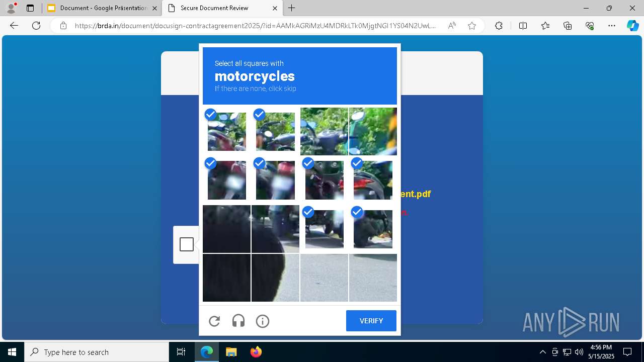The height and width of the screenshot is (362, 644).
Task: Select first tile in third row
Action: point(226,229)
